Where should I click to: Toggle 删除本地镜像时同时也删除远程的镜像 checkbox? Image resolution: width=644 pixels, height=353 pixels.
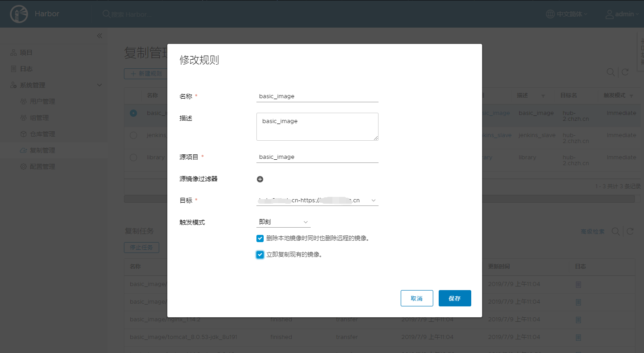click(x=260, y=239)
